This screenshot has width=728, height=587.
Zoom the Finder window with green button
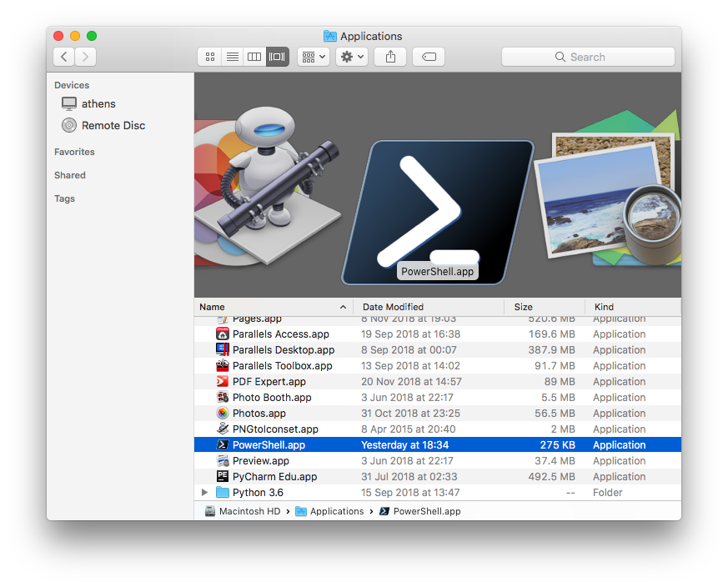coord(92,36)
